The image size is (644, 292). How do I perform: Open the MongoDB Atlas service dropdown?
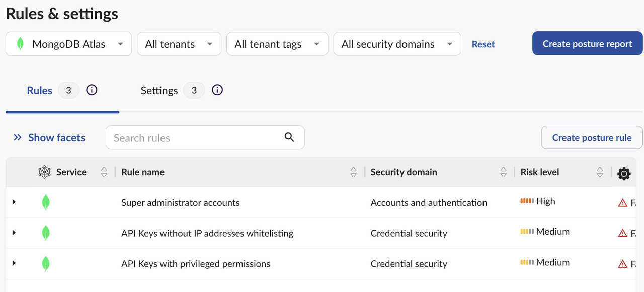[x=68, y=44]
